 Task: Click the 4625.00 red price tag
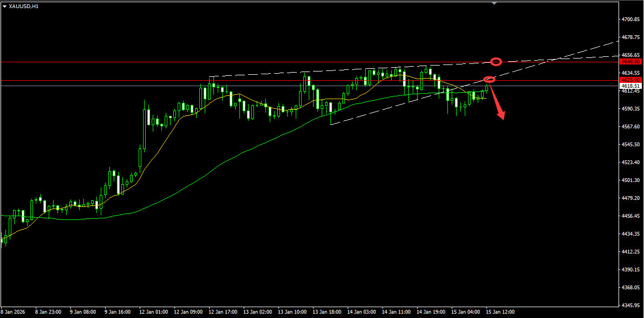[x=630, y=80]
